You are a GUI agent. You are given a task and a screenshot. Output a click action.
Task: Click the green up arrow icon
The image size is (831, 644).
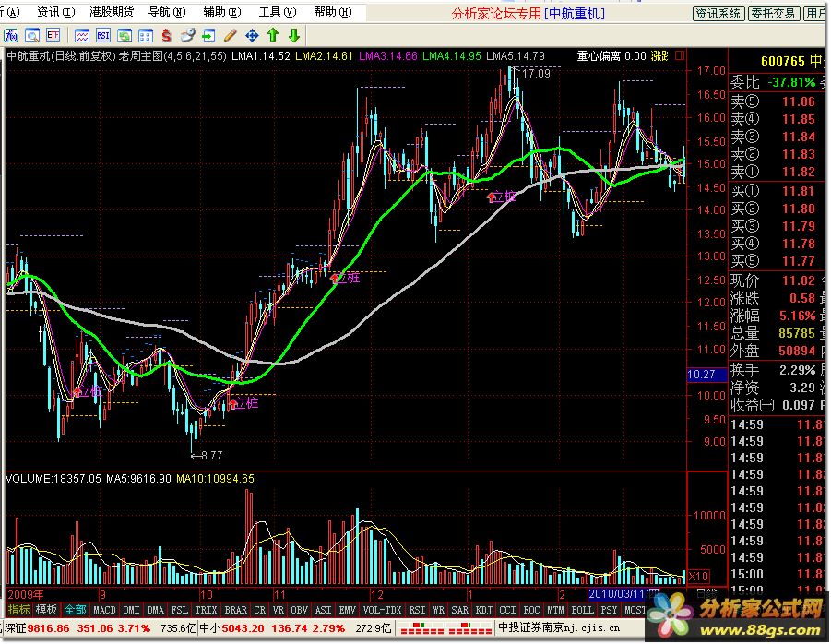click(x=273, y=35)
